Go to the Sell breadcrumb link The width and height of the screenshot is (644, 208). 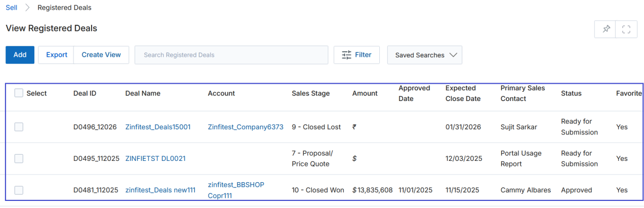click(11, 8)
